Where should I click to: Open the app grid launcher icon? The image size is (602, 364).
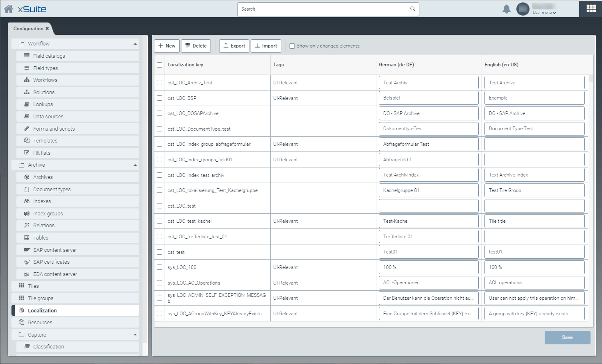(591, 9)
